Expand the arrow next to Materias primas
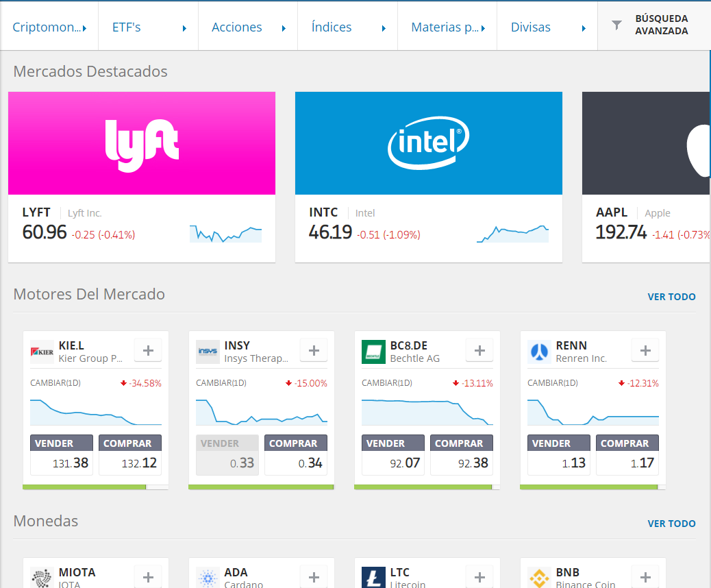The image size is (711, 588). pos(484,28)
